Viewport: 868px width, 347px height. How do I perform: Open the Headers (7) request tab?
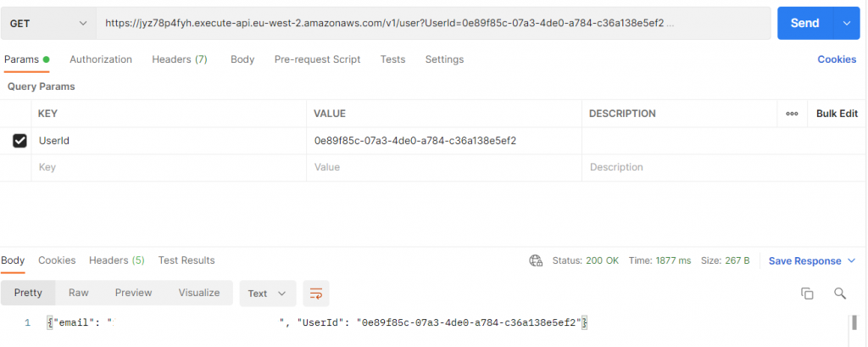pyautogui.click(x=180, y=59)
